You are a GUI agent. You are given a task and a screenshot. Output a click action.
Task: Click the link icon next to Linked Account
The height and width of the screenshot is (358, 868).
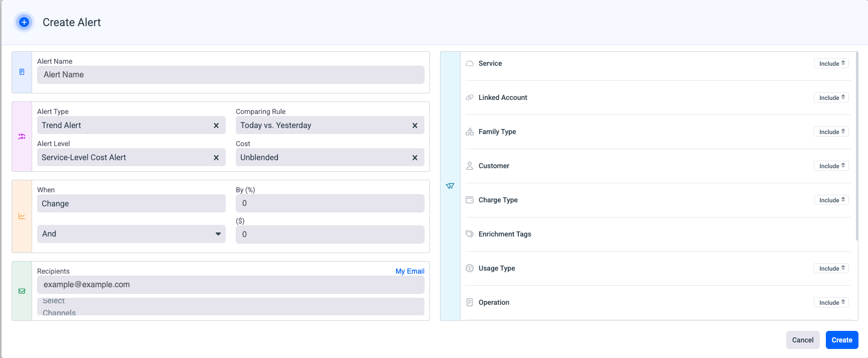tap(470, 98)
